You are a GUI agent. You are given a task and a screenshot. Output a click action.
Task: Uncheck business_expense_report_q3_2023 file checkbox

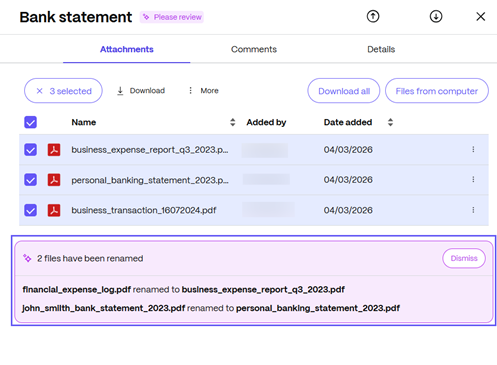click(x=30, y=150)
